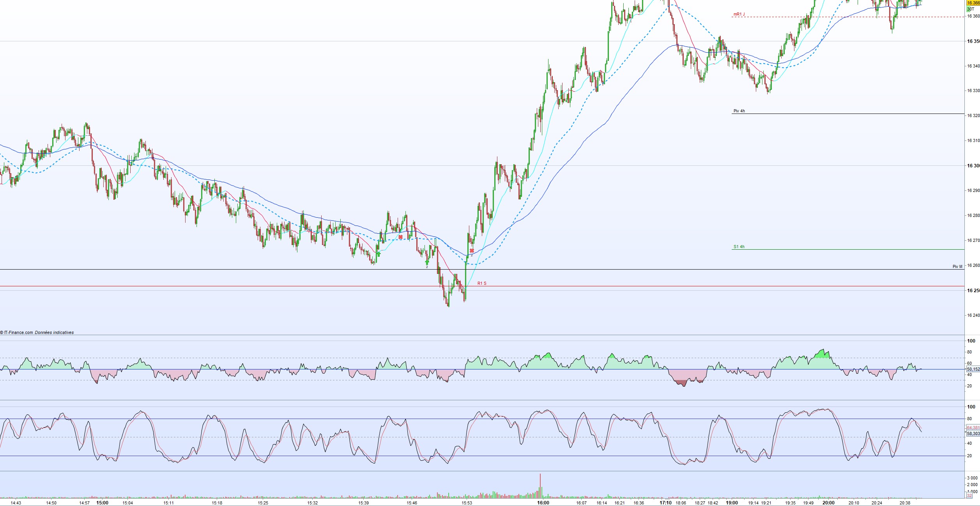Click the RSI value label 50,152
Image resolution: width=980 pixels, height=506 pixels.
(973, 369)
